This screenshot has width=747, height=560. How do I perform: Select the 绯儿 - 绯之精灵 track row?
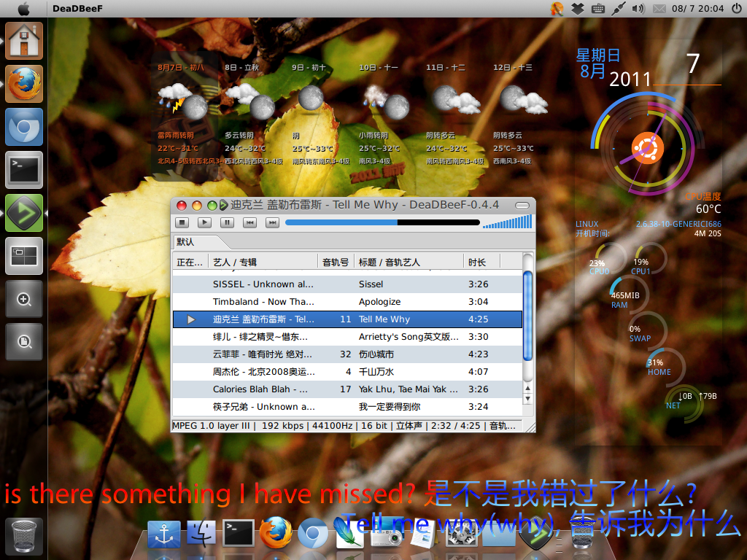click(x=347, y=337)
